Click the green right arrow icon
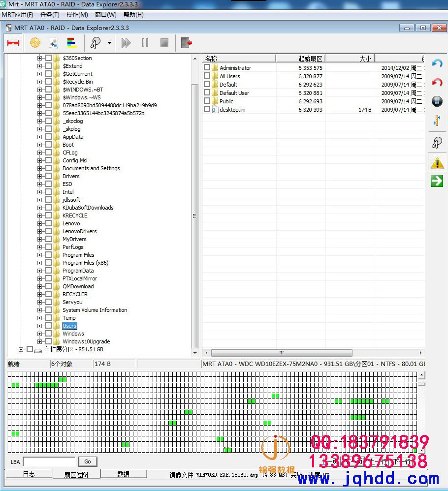 pos(437,181)
